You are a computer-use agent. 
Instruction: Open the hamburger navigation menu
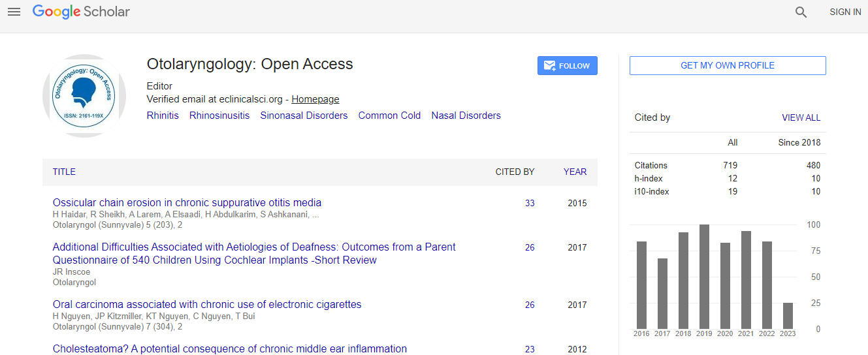coord(14,12)
